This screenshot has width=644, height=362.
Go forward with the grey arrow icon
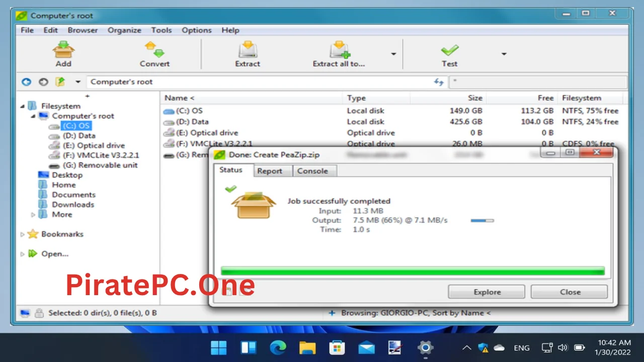[43, 82]
